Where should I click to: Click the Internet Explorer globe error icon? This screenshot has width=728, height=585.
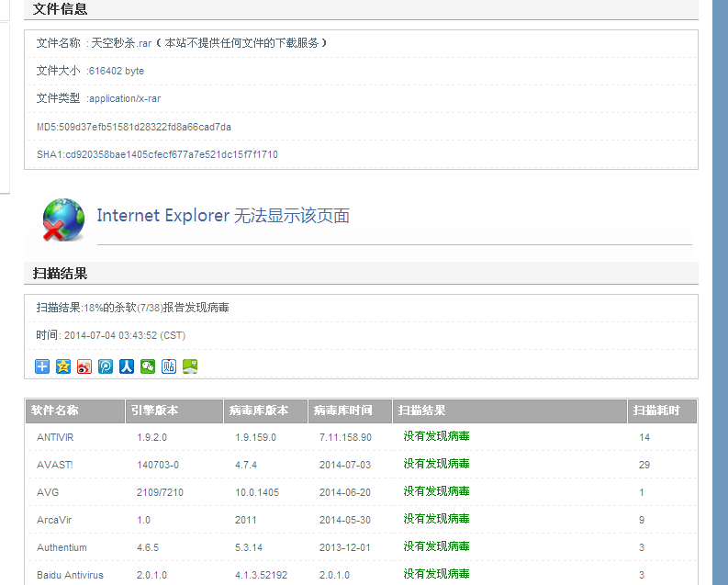[x=63, y=219]
